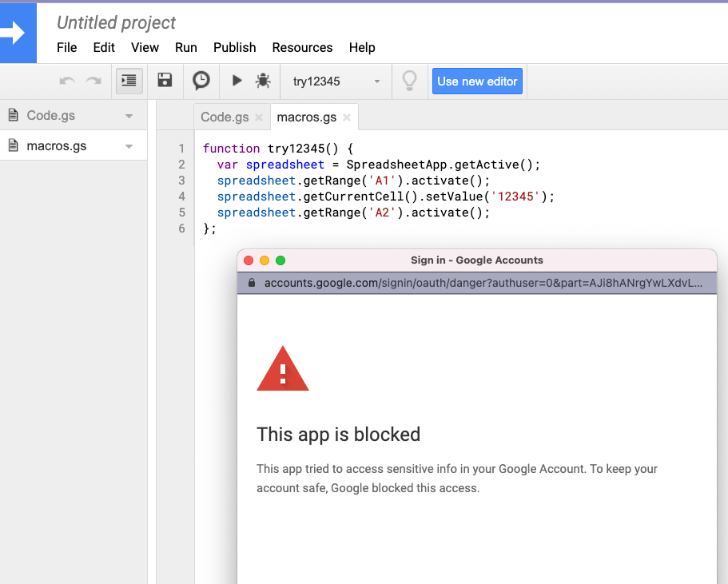Close the macros.gs tab
Viewport: 728px width, 584px height.
347,117
